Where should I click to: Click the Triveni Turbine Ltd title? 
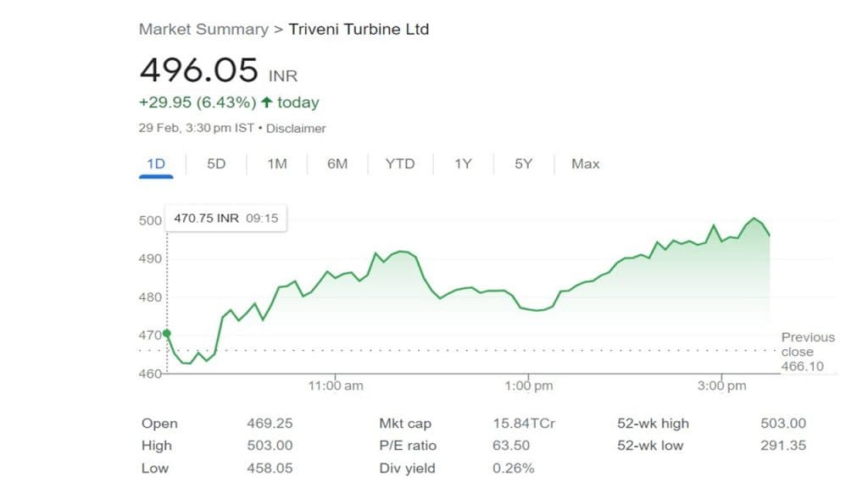click(359, 30)
